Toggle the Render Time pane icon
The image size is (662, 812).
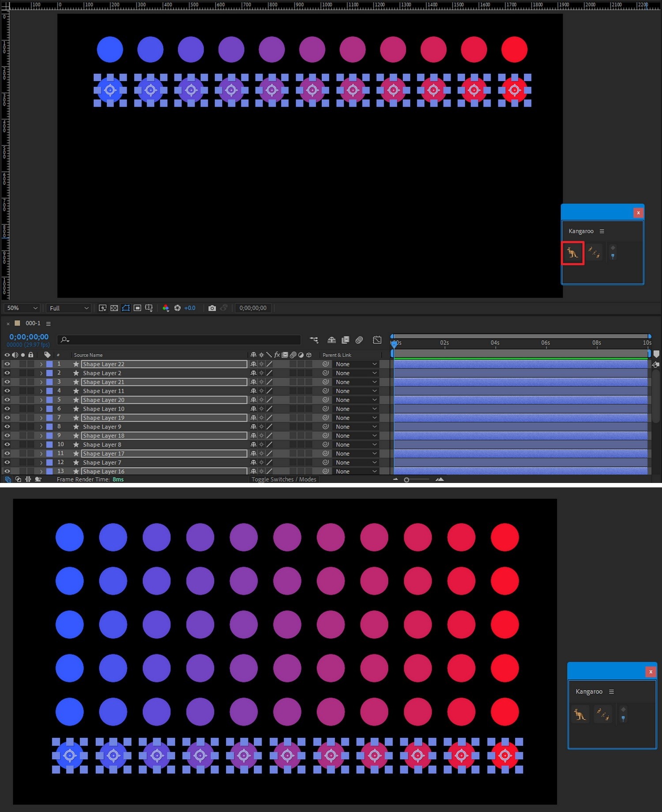(x=38, y=479)
